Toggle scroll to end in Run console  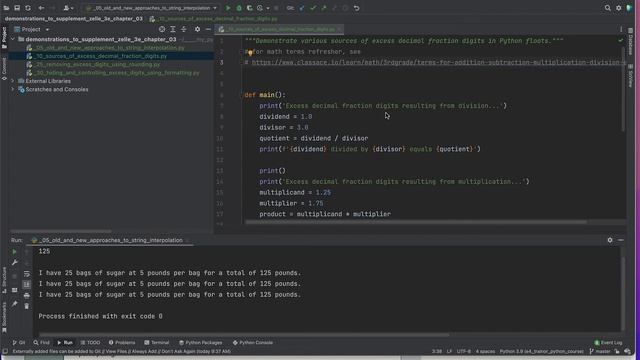click(x=27, y=284)
